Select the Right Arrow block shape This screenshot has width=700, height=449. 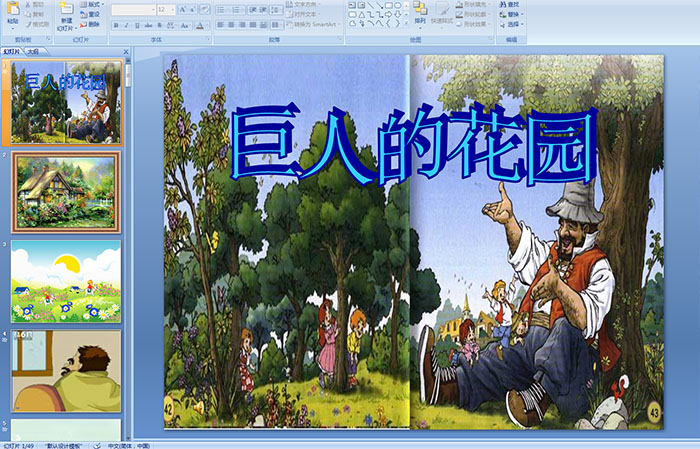[x=389, y=15]
